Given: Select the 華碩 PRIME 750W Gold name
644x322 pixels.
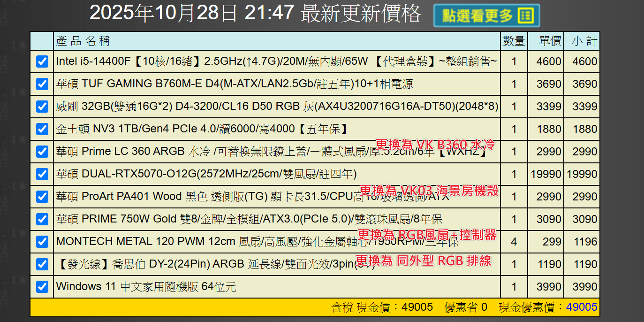Looking at the screenshot, I should pos(249,219).
